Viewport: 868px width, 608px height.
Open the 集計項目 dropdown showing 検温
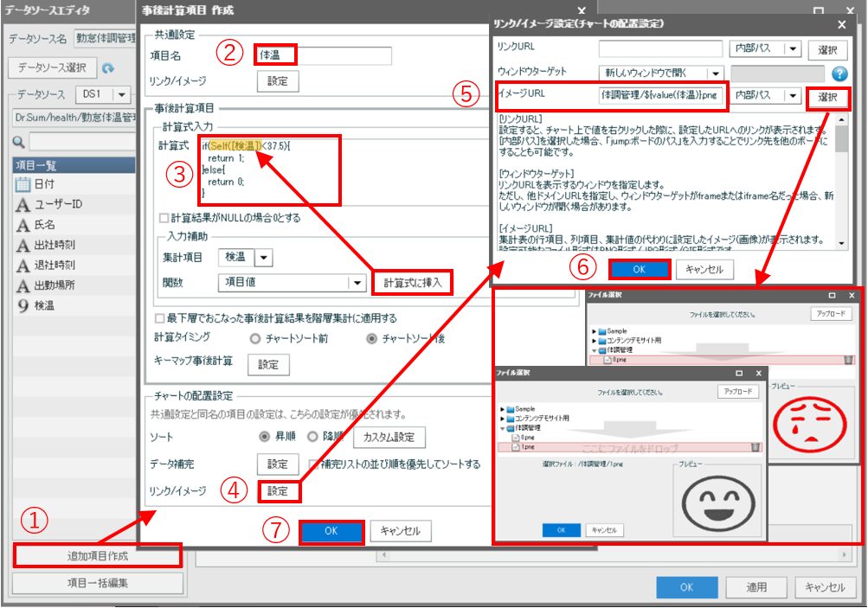point(263,257)
